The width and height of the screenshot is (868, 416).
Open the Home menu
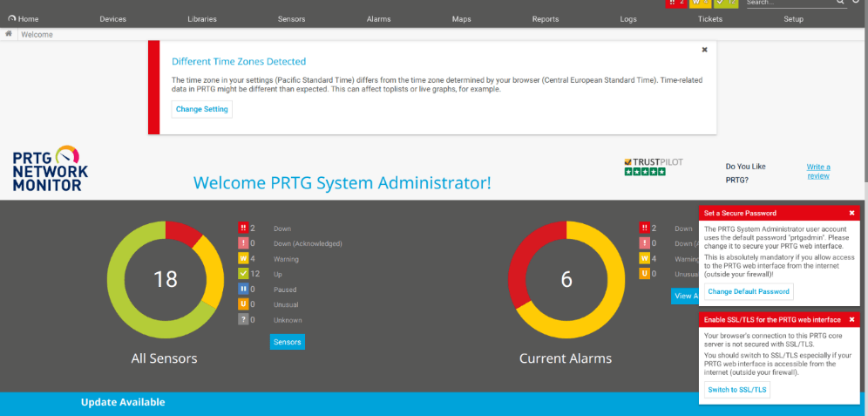[24, 19]
